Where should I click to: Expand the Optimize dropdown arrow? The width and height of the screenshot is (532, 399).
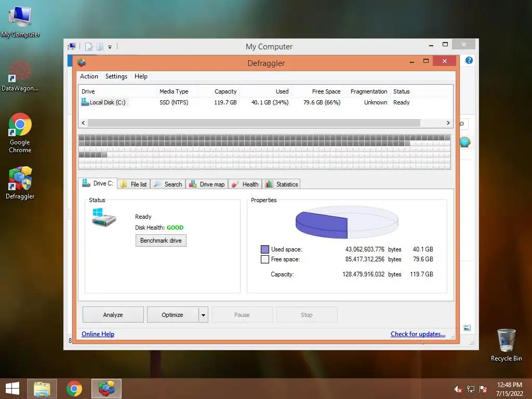pyautogui.click(x=203, y=315)
